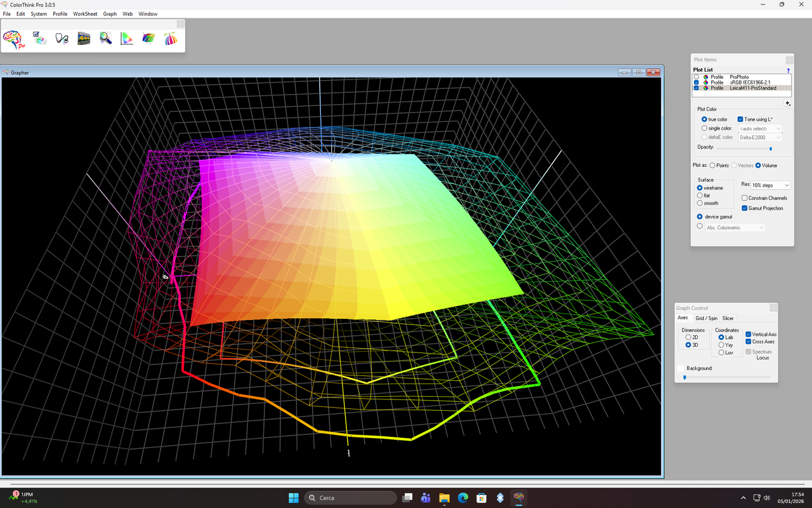Select the smooth surface option
812x508 pixels.
click(700, 203)
